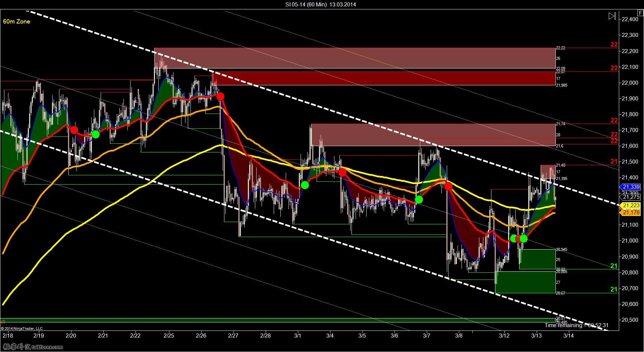644x352 pixels.
Task: Click the 21,74 zone level label
Action: pos(560,124)
